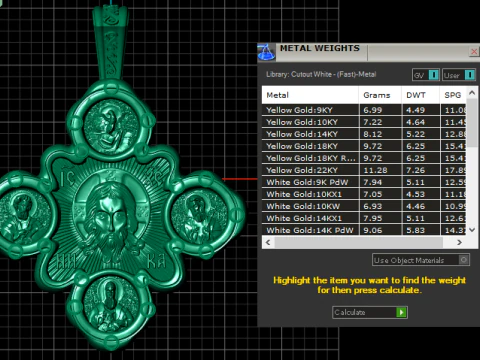
Task: Select the White Gold:10KX1 row
Action: point(364,194)
